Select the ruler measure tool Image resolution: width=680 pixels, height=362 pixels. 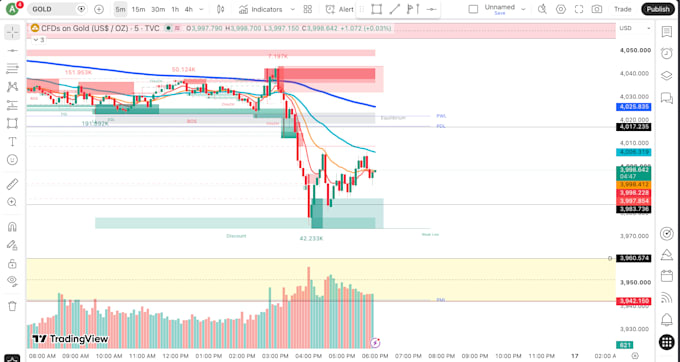tap(12, 184)
